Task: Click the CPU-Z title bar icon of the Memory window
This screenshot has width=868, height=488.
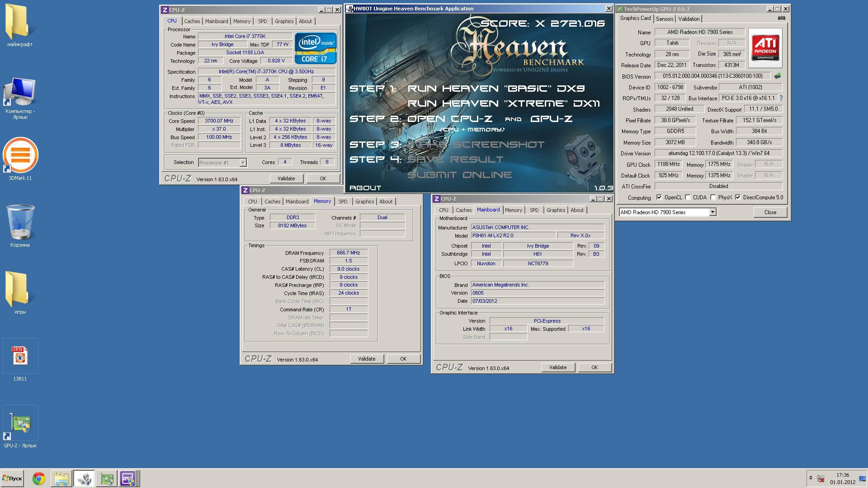Action: 245,190
